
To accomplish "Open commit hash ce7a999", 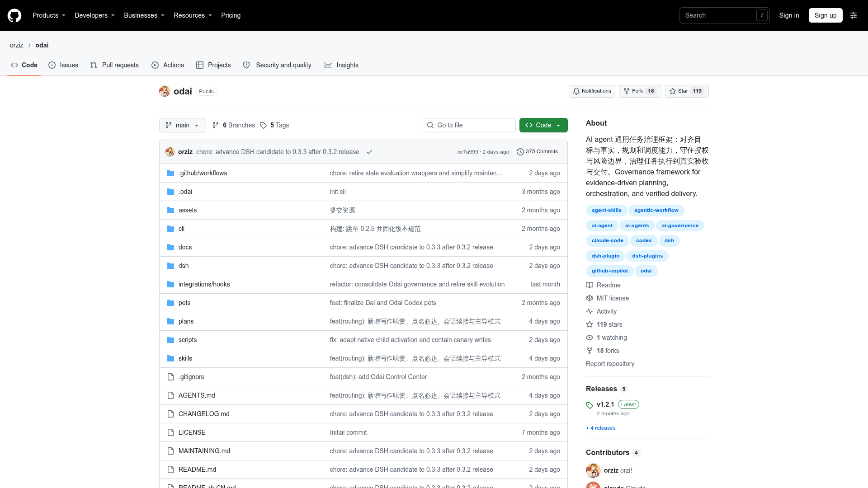I will click(467, 152).
